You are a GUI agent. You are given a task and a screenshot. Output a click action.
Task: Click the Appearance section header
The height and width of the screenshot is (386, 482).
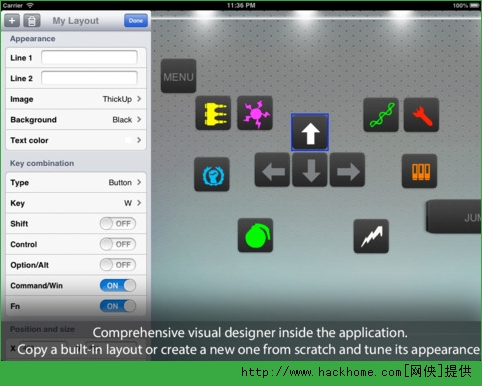33,39
